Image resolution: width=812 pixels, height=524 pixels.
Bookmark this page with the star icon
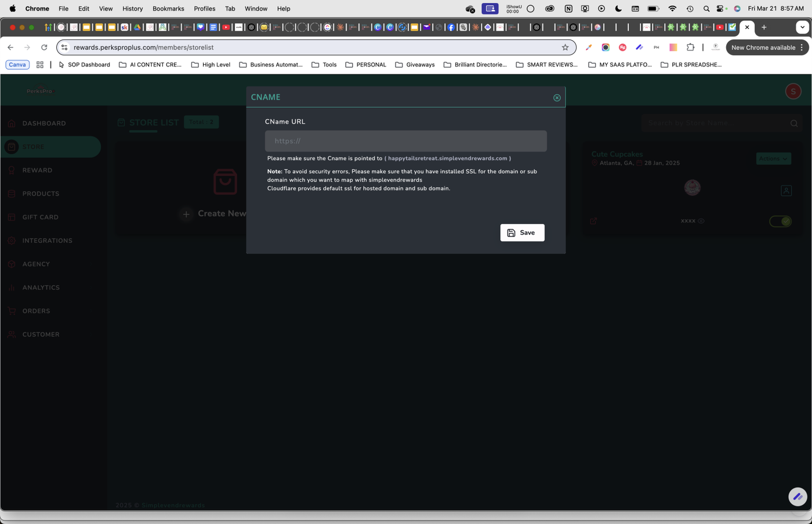(x=565, y=48)
